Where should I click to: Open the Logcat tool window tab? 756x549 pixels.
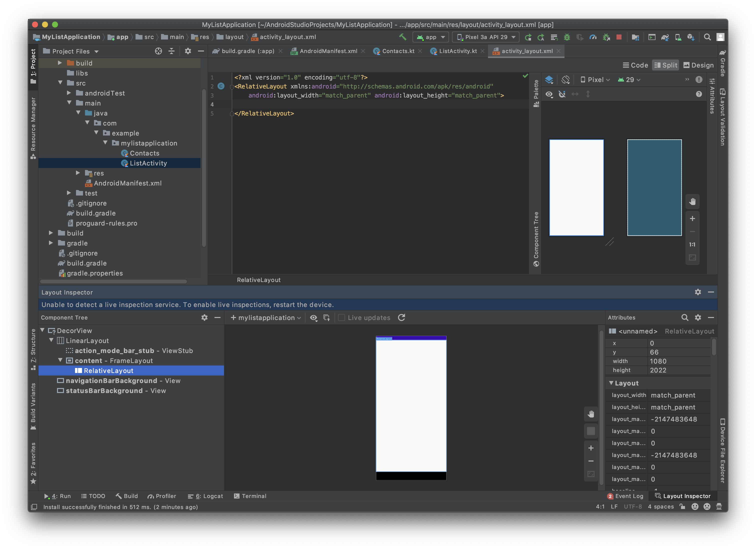(x=205, y=496)
